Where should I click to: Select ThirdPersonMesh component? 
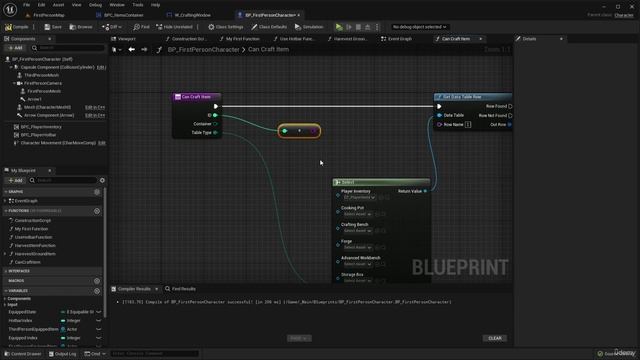(41, 75)
